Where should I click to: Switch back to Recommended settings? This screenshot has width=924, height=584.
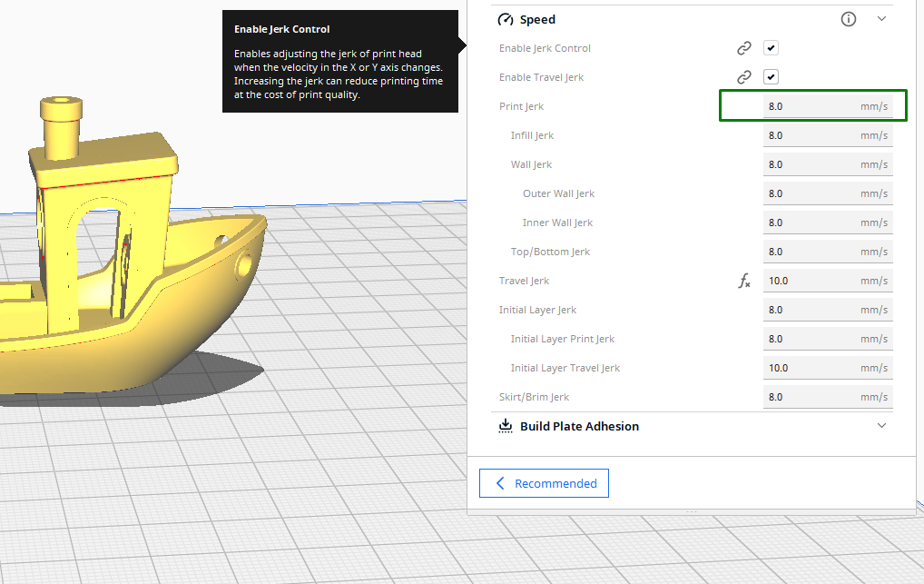tap(544, 482)
